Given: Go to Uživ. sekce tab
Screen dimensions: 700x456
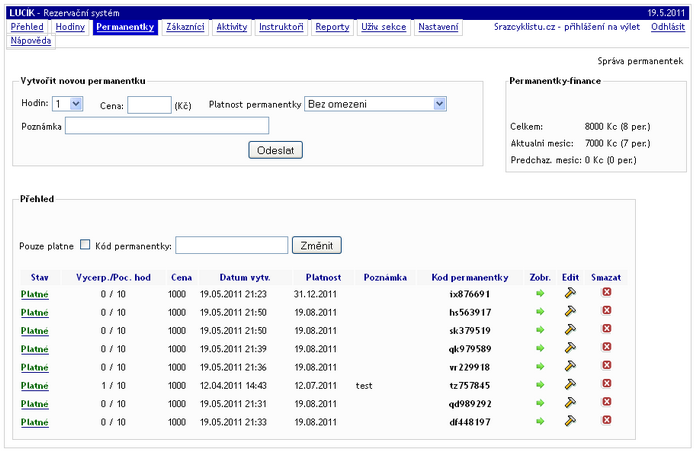Looking at the screenshot, I should [384, 27].
